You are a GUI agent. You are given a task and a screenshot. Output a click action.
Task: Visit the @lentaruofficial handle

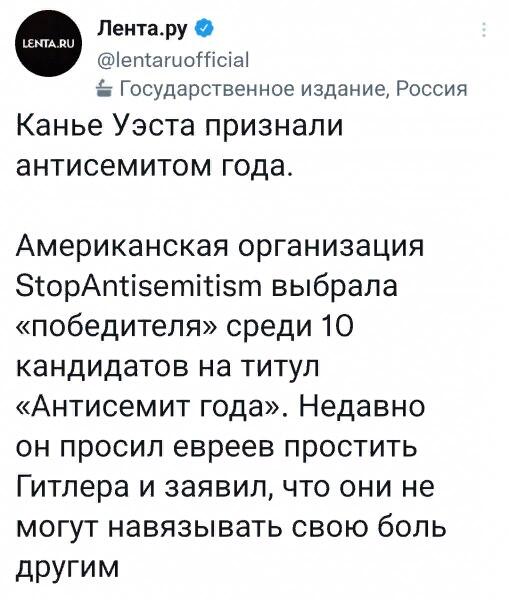pos(173,60)
